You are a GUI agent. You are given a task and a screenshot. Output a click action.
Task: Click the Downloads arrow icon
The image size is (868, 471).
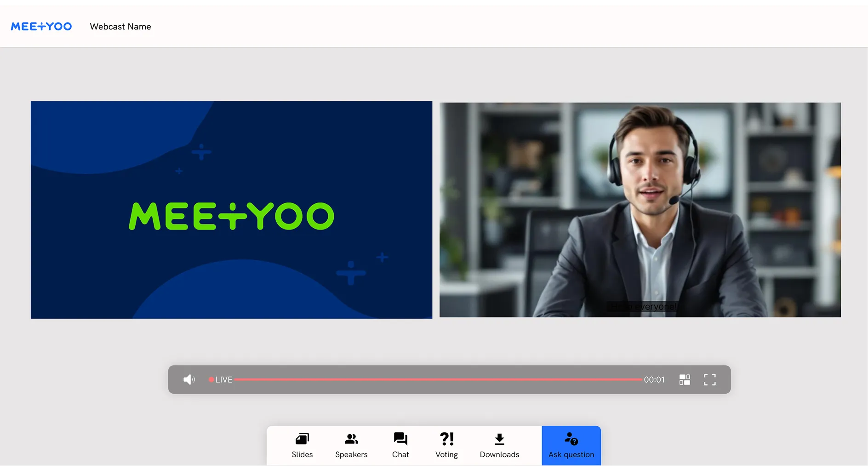point(499,439)
